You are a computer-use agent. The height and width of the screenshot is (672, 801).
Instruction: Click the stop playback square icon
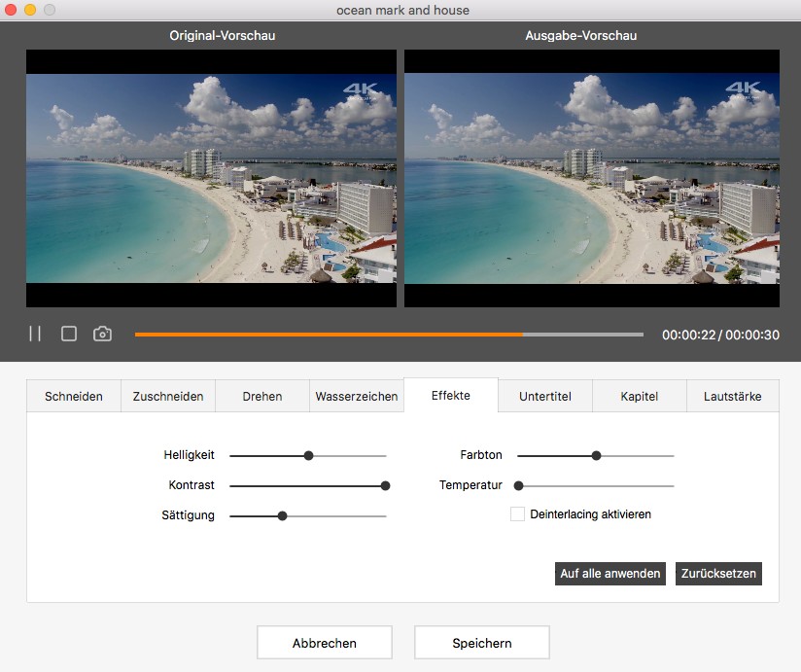(69, 334)
